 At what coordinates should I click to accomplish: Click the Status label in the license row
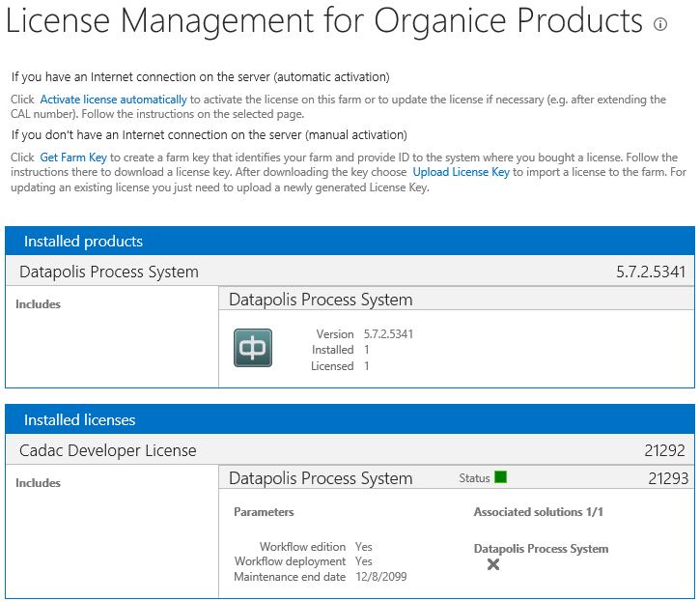pos(474,478)
